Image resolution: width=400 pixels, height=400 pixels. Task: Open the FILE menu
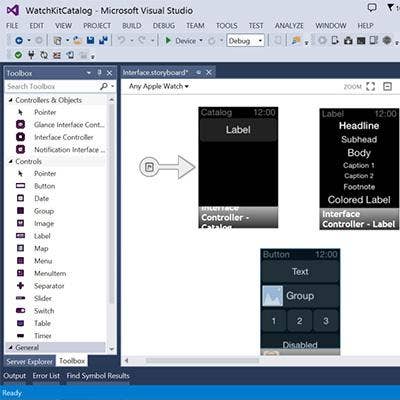(x=12, y=26)
